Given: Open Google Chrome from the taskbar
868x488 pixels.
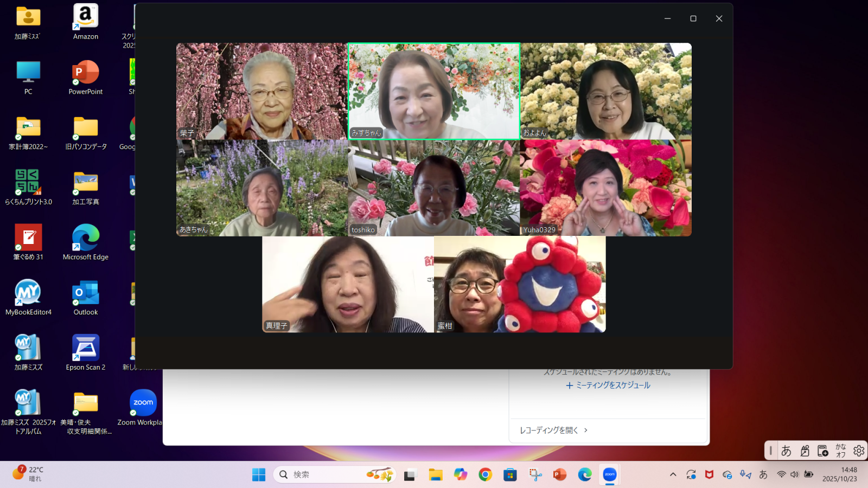Looking at the screenshot, I should 485,474.
